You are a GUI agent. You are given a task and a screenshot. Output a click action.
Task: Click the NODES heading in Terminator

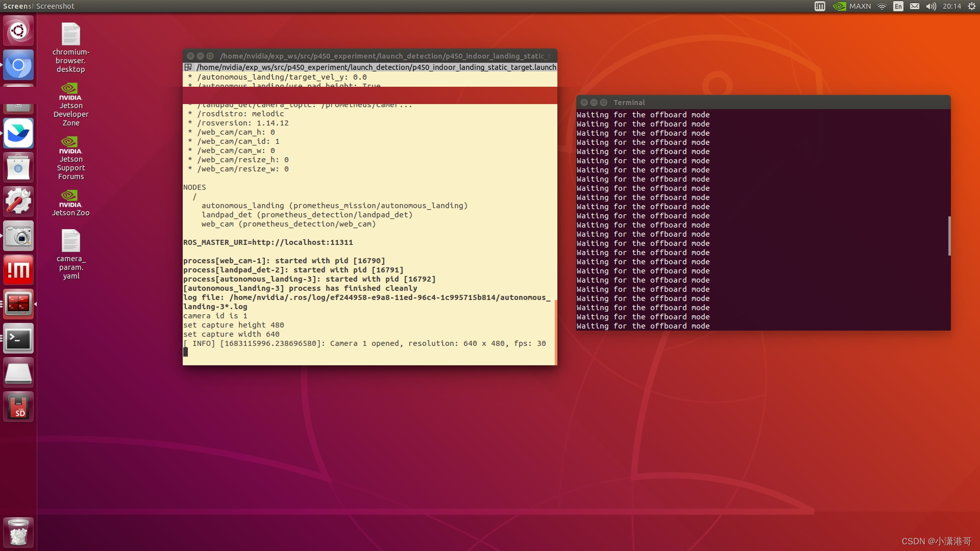(194, 187)
